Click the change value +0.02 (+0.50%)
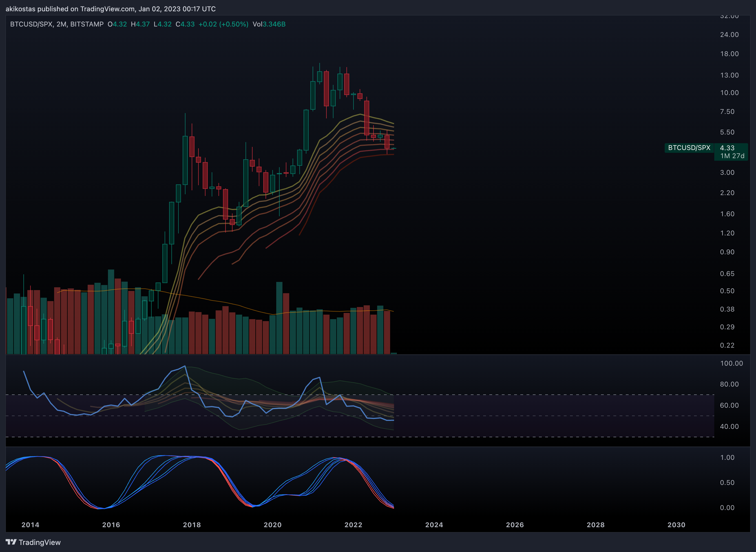Screen dimensions: 756x552 [x=224, y=24]
